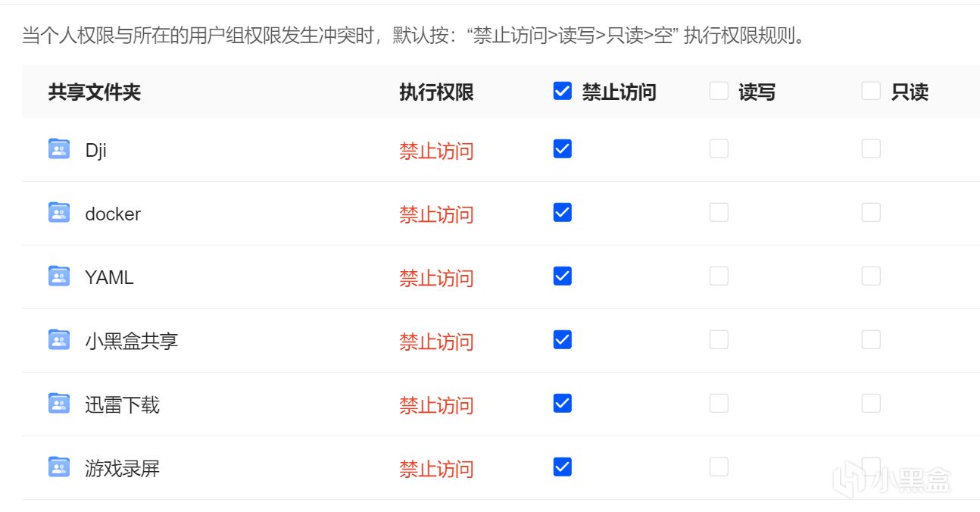Screen dimensions: 980x512
Task: Uncheck the 禁止访问 header checkbox
Action: [x=563, y=92]
